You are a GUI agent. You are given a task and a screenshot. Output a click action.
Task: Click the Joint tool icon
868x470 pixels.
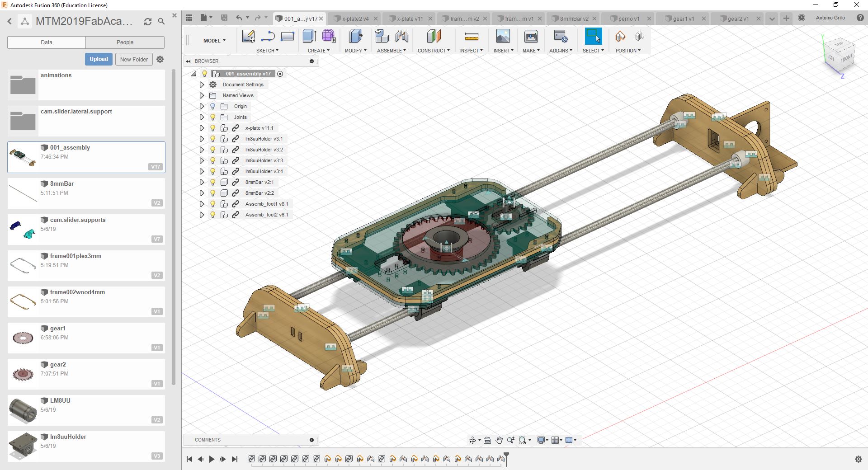(x=401, y=36)
